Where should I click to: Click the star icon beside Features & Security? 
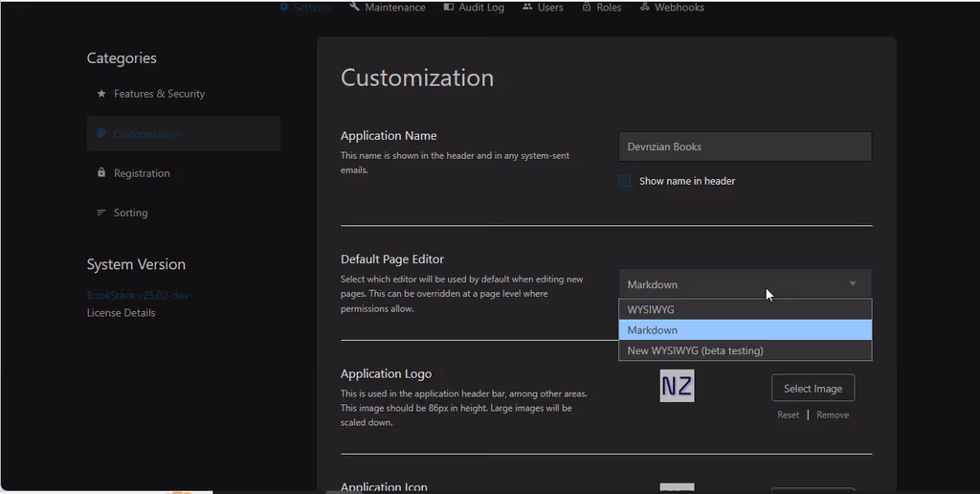click(x=101, y=93)
